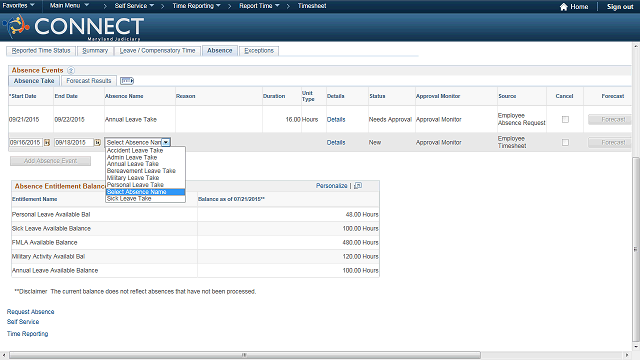Switch to the Summary tab
Viewport: 640px width, 360px height.
[95, 51]
